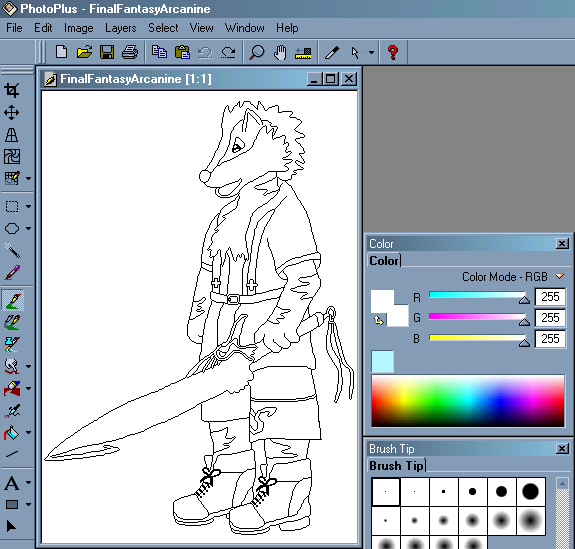
Task: Click the Undo arrow icon
Action: [205, 52]
